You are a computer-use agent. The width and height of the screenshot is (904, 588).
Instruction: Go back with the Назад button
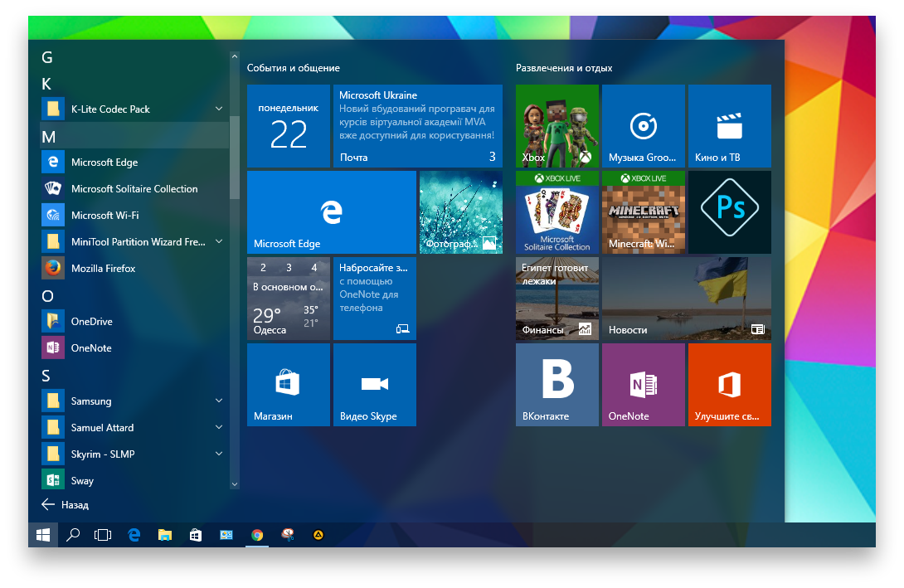tap(66, 504)
